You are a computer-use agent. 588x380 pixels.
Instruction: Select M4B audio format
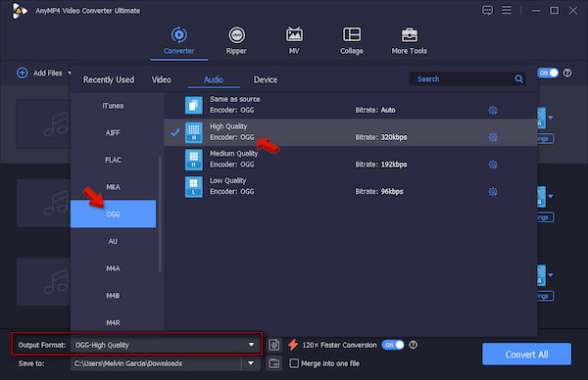[113, 296]
